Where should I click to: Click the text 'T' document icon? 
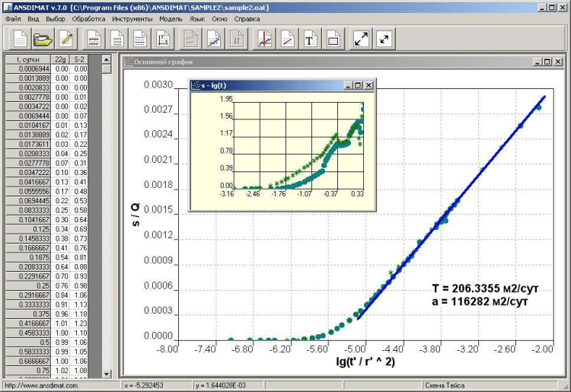click(x=311, y=39)
